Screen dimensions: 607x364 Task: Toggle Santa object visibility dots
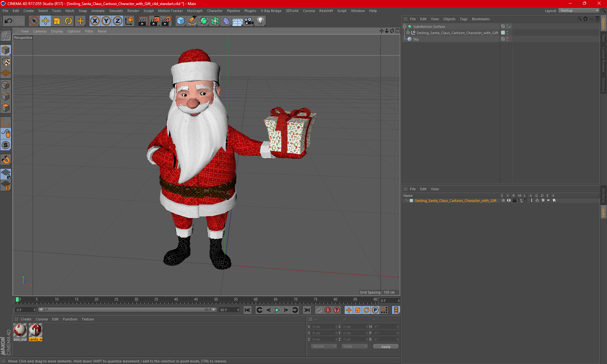507,33
